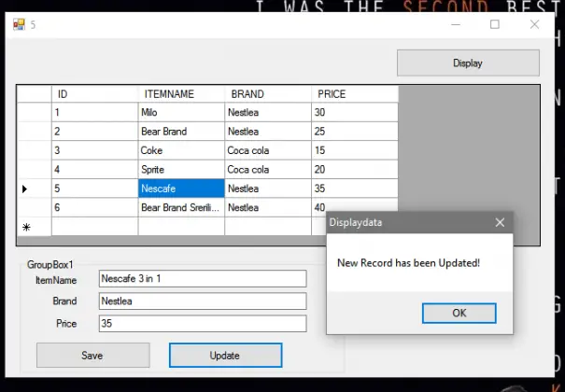Click the Display button

pyautogui.click(x=468, y=63)
